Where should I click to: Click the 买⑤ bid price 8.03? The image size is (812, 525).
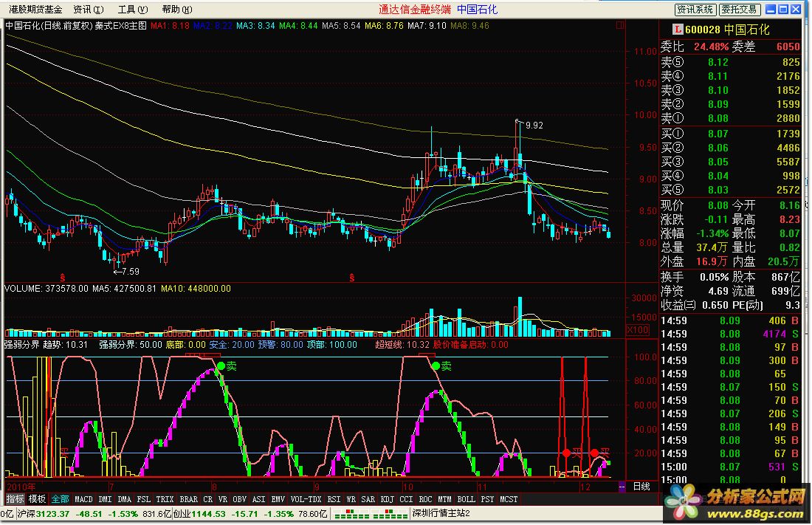pos(718,190)
